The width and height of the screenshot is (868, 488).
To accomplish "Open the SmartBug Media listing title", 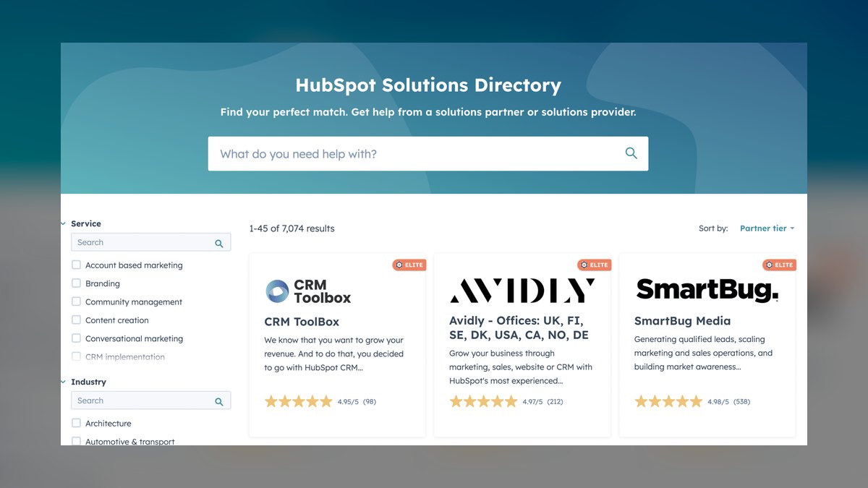I will coord(682,321).
